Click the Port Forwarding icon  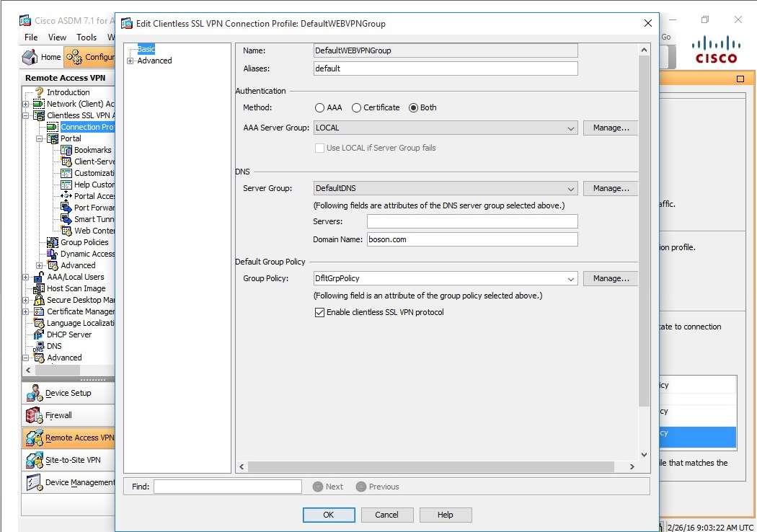[66, 208]
